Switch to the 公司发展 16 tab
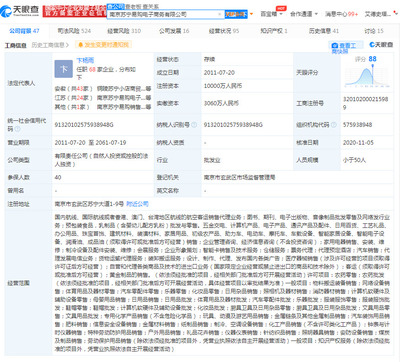This screenshot has height=362, width=400. (x=174, y=31)
